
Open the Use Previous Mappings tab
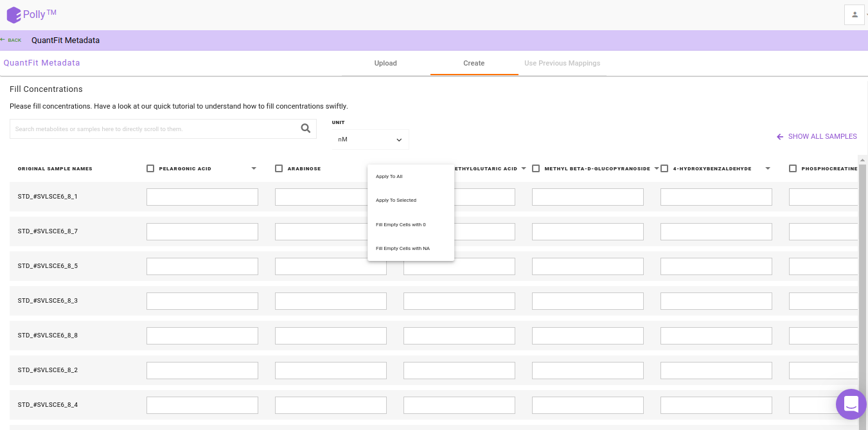pos(562,63)
